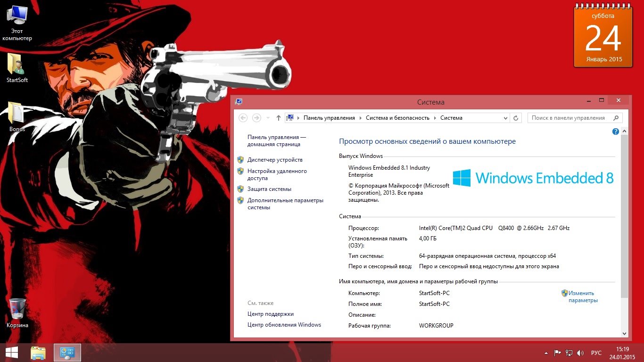Select Windows Embedded 8.1 Industry Enterprise text
644x362 pixels.
[389, 171]
